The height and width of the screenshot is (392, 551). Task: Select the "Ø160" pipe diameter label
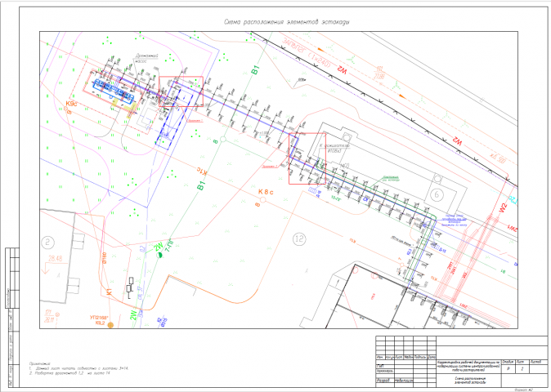(105, 258)
